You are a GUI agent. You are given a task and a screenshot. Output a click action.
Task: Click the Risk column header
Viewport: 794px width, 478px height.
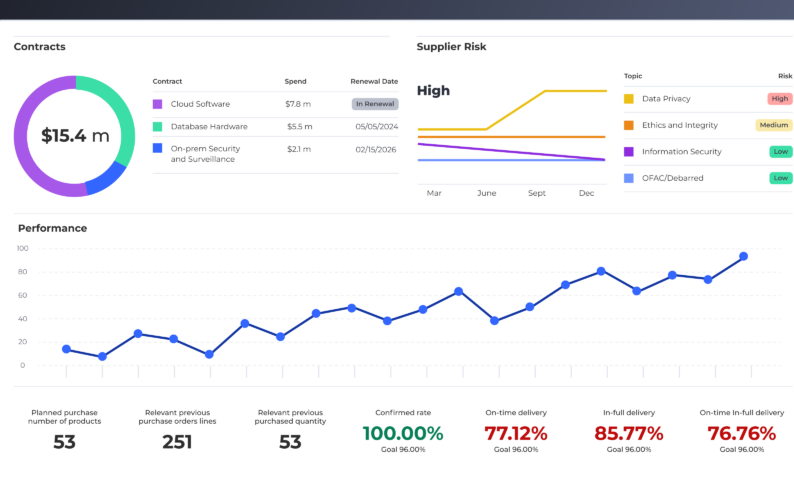click(x=785, y=76)
